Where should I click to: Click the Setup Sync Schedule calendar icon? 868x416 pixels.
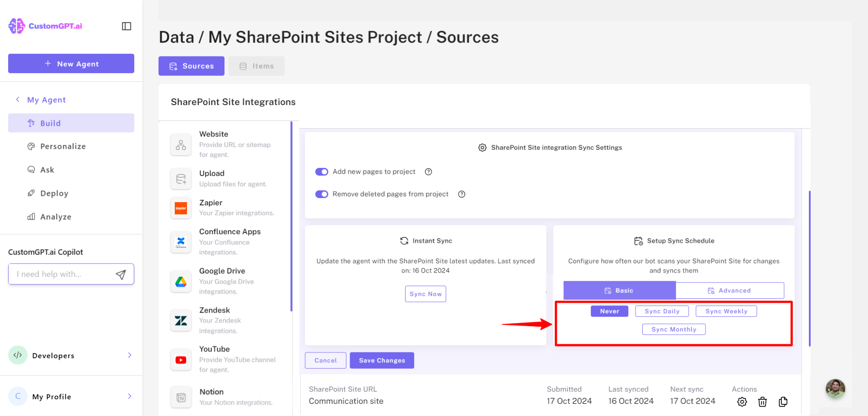(x=638, y=241)
